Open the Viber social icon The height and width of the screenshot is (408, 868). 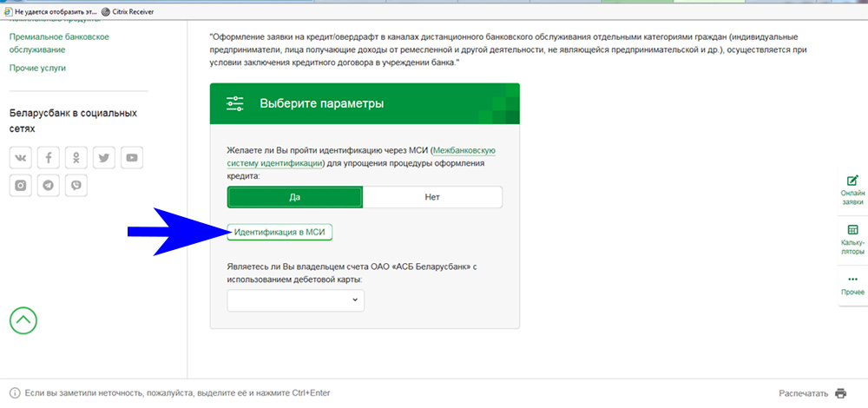click(76, 186)
